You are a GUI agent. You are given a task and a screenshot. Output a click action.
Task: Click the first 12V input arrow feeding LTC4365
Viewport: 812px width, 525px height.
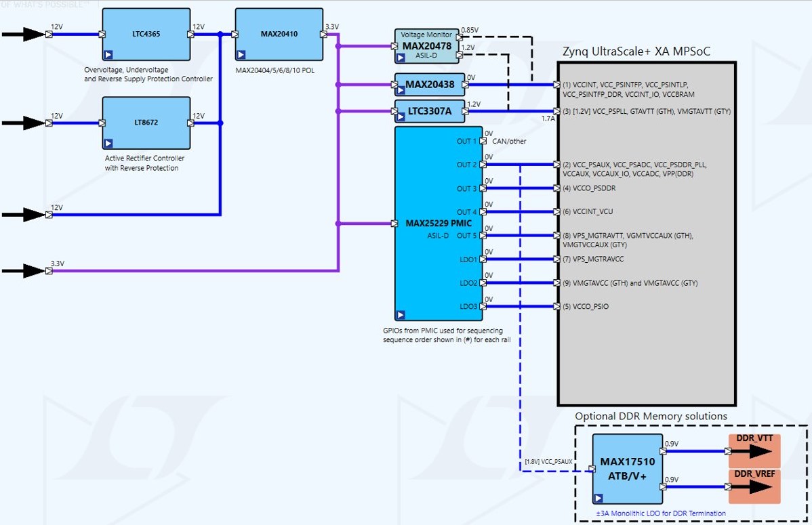tap(25, 34)
